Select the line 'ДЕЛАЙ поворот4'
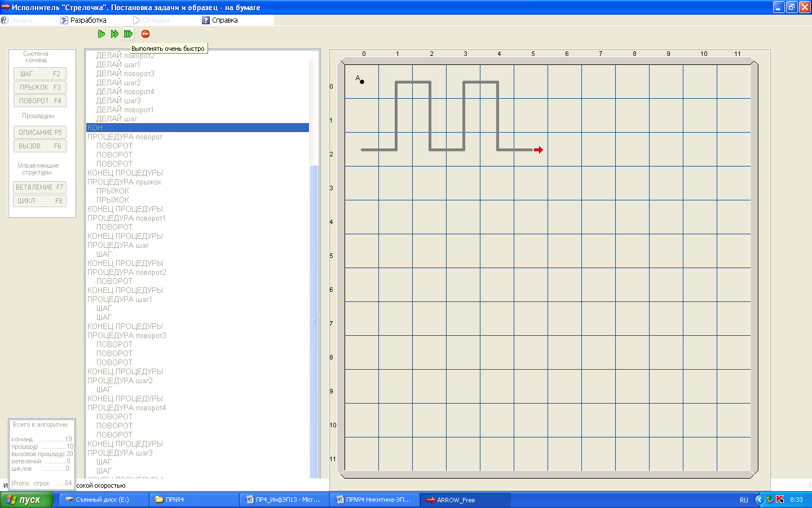Image resolution: width=812 pixels, height=508 pixels. (x=125, y=91)
